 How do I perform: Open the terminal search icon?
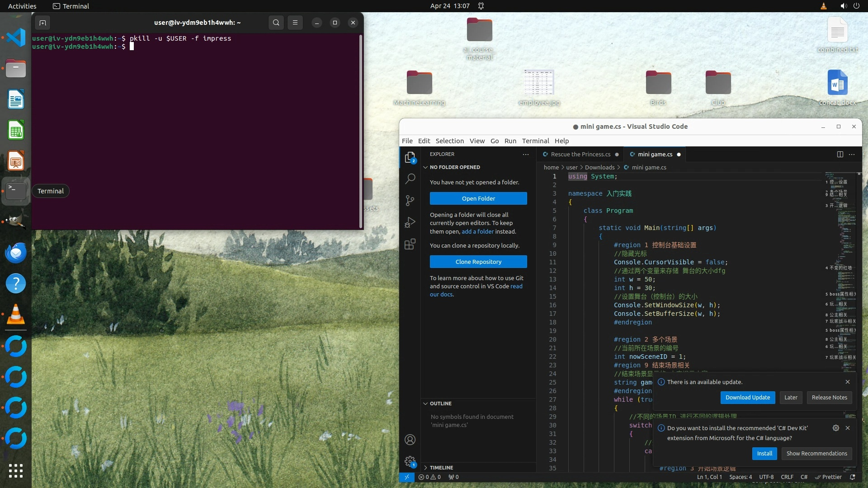pos(276,23)
